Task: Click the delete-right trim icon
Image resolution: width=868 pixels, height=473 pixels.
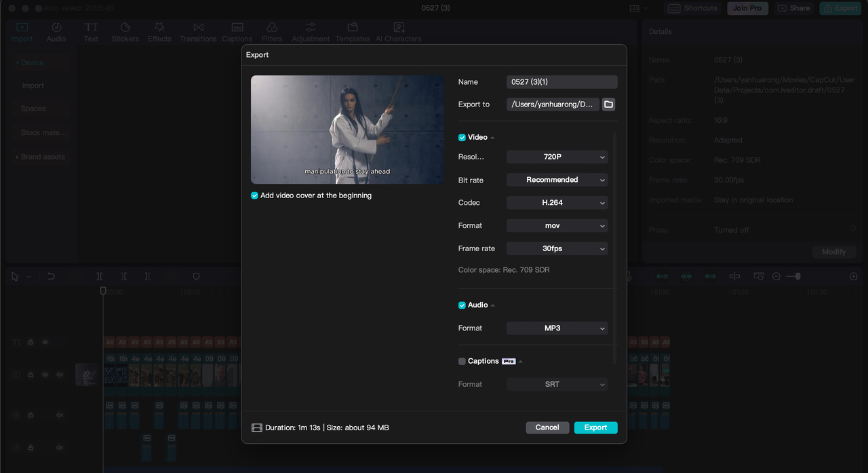Action: (147, 277)
